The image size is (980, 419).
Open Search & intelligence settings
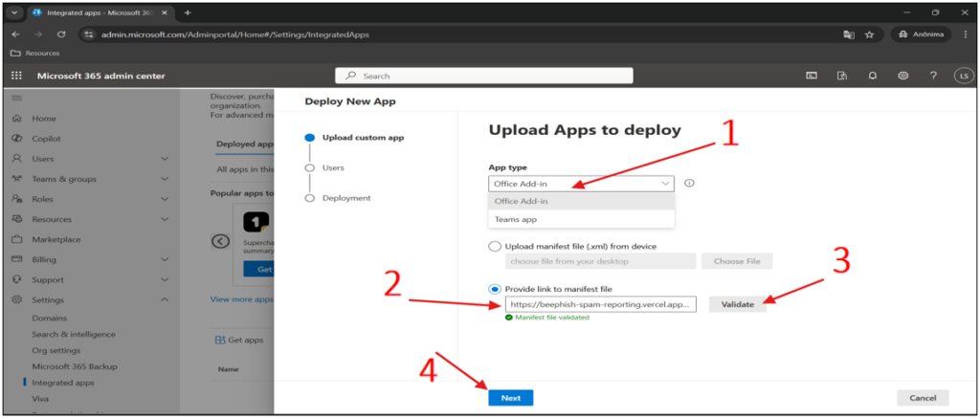tap(74, 335)
